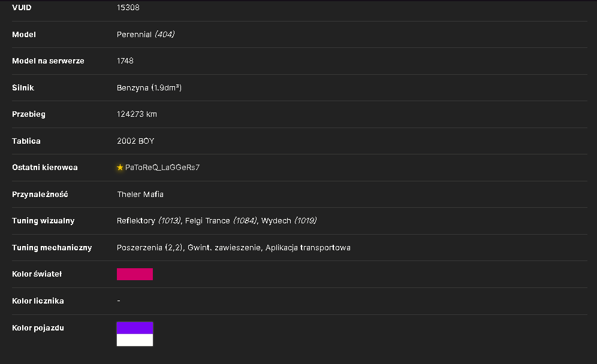Click the 2002 BOY plate value
597x364 pixels.
coord(135,141)
